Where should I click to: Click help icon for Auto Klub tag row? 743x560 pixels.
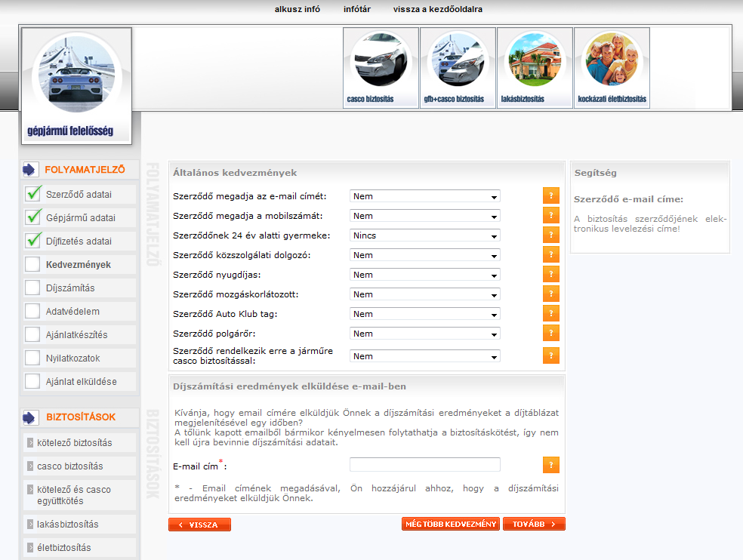coord(550,314)
